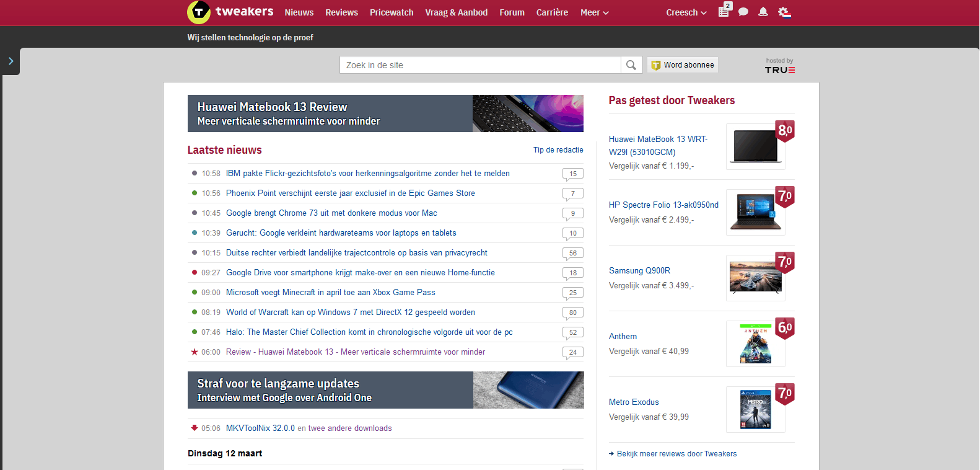The height and width of the screenshot is (470, 980).
Task: Open the 18 comments bubble for Google Drive
Action: 573,273
